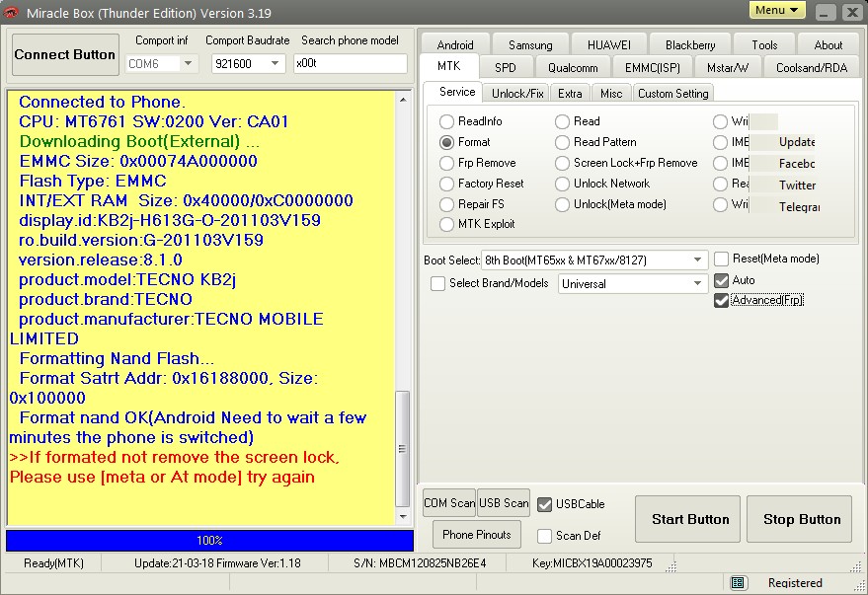Image resolution: width=868 pixels, height=595 pixels.
Task: Switch to the Samsung tab
Action: pos(530,44)
